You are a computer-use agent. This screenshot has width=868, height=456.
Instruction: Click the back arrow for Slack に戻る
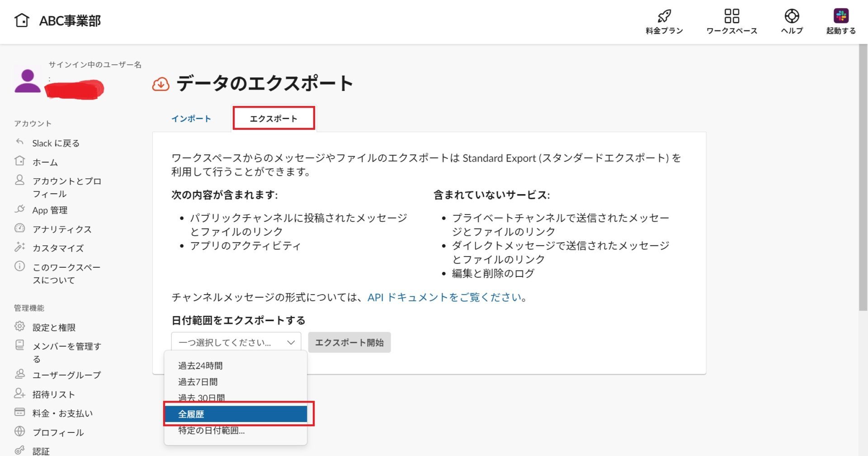[19, 142]
